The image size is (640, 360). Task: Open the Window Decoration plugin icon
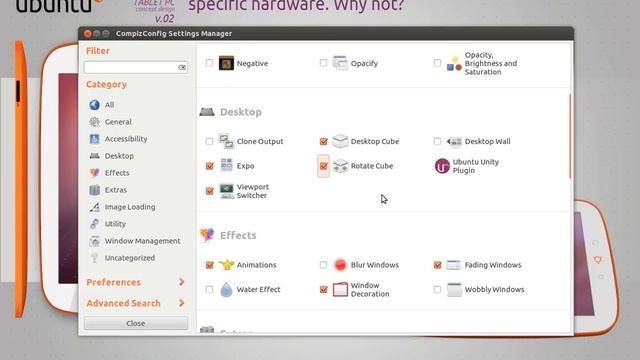340,289
